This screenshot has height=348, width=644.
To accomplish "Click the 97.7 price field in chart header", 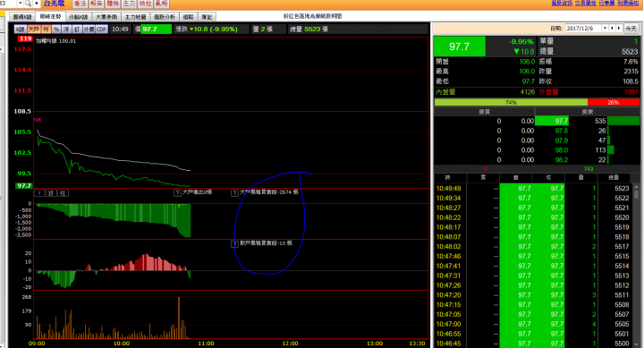I will pyautogui.click(x=156, y=30).
